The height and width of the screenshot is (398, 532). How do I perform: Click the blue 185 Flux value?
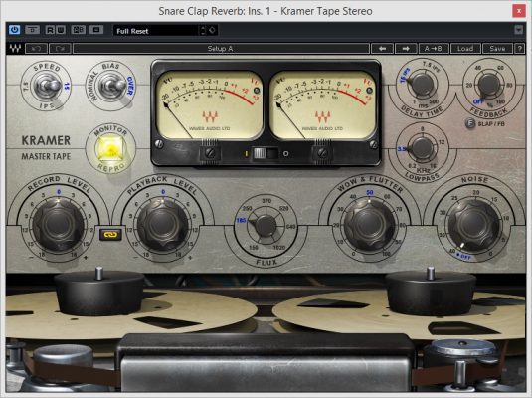tap(241, 221)
